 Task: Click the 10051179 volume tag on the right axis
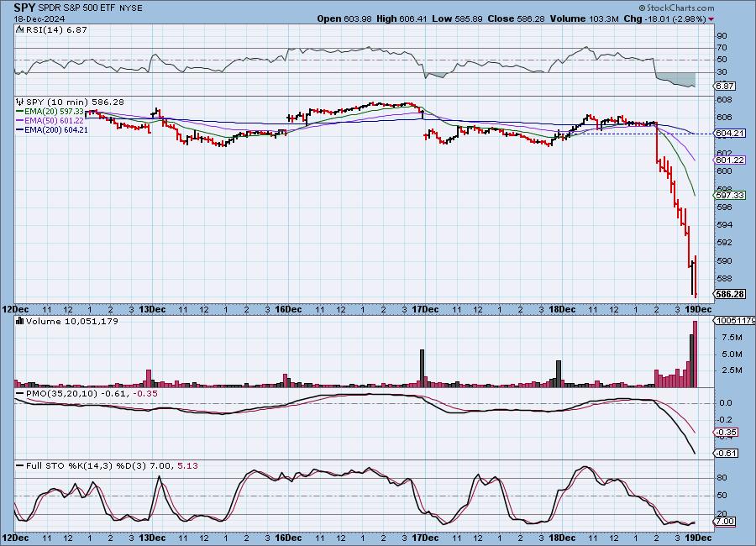click(735, 320)
